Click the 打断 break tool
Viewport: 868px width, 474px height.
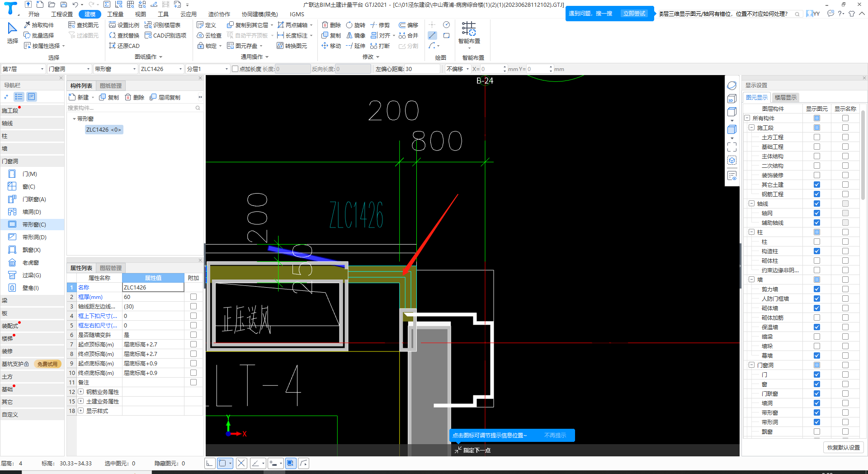point(380,46)
